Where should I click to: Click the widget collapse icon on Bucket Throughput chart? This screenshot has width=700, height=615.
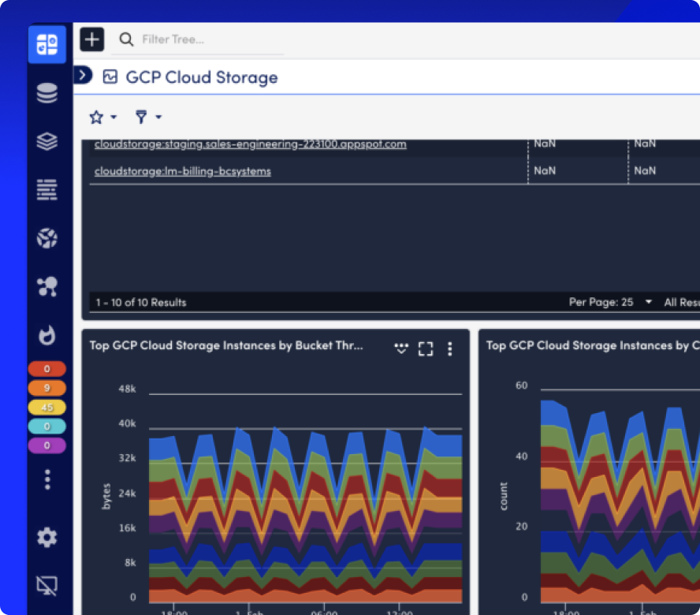401,348
